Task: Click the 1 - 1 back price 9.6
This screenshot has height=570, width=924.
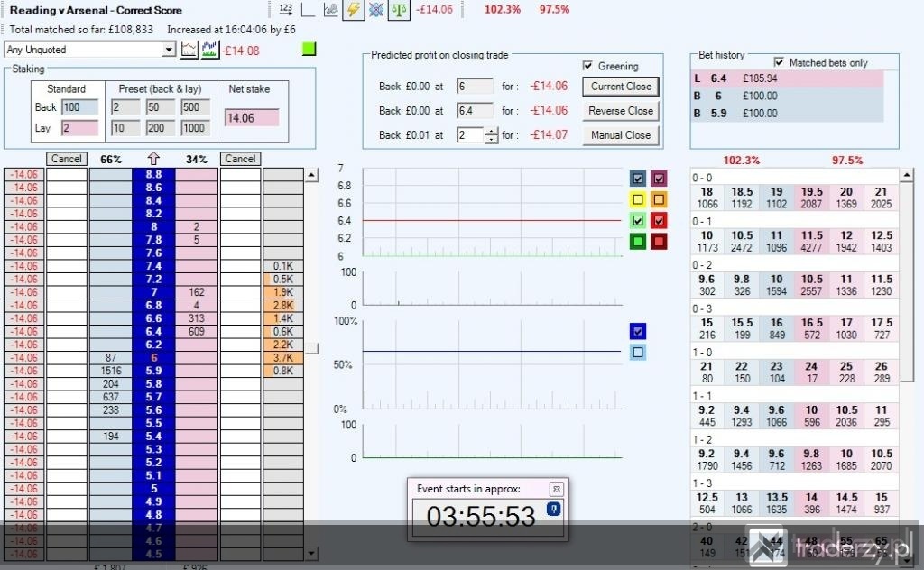Action: pyautogui.click(x=777, y=416)
